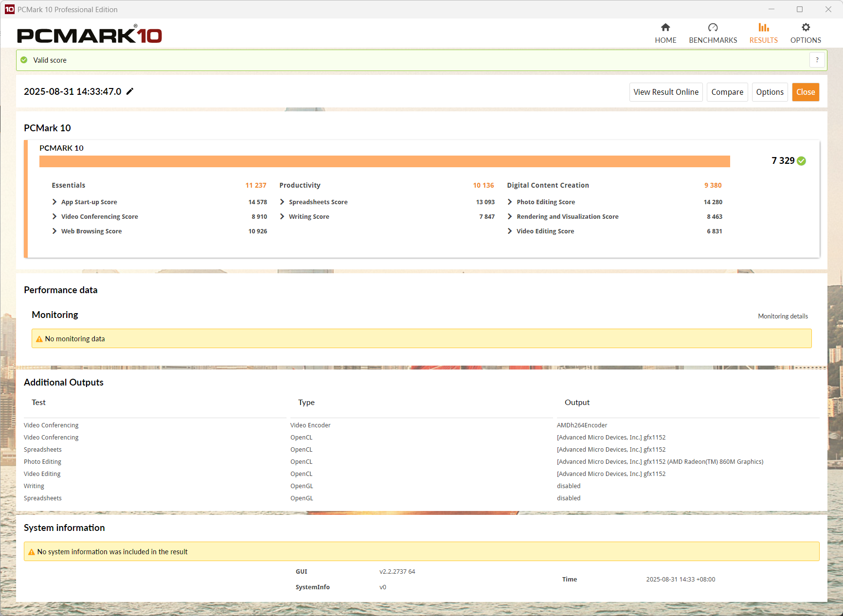Click the Digital Content Creation score 9 380
Viewport: 843px width, 616px height.
click(x=713, y=185)
